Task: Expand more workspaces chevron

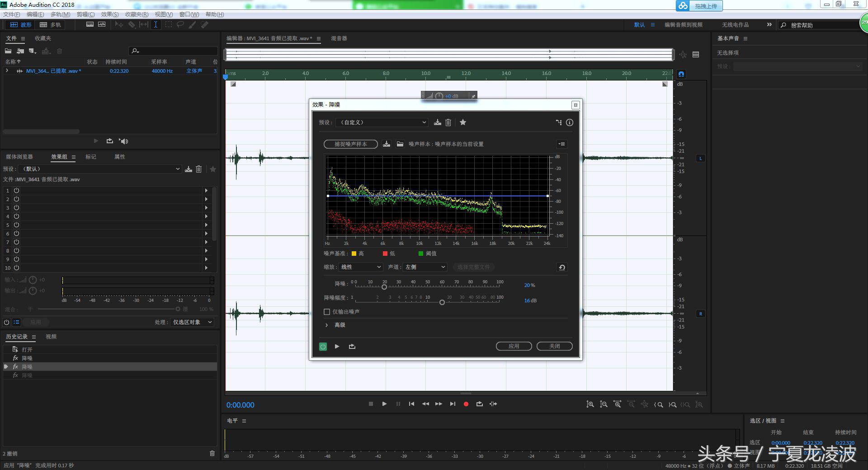Action: [x=769, y=24]
